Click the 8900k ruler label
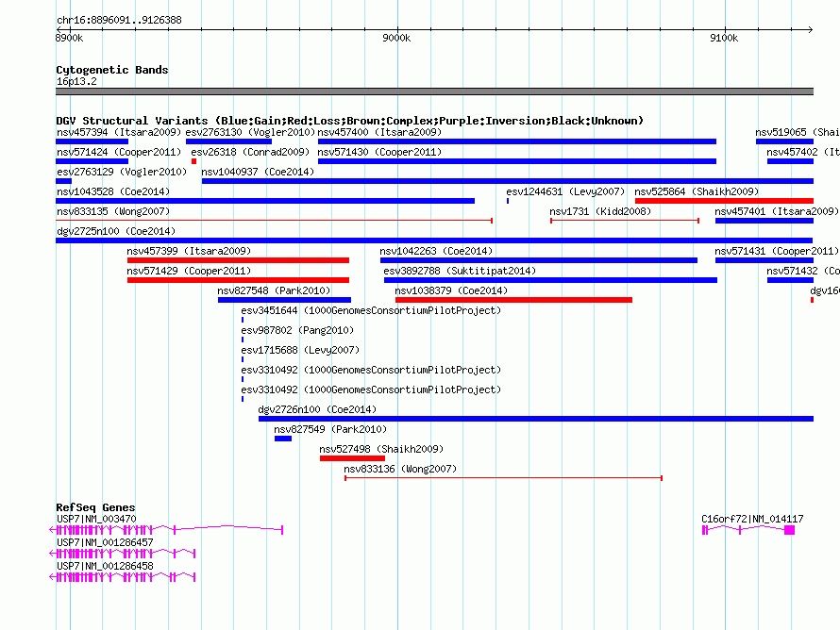The width and height of the screenshot is (840, 630). click(70, 38)
